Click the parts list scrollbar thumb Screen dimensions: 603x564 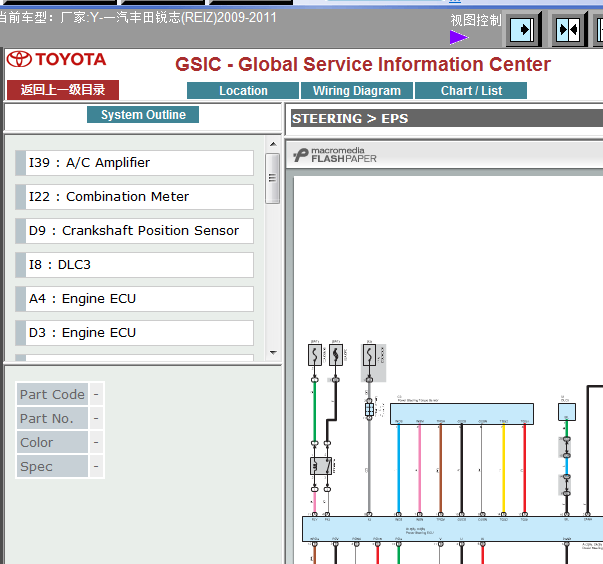[272, 178]
